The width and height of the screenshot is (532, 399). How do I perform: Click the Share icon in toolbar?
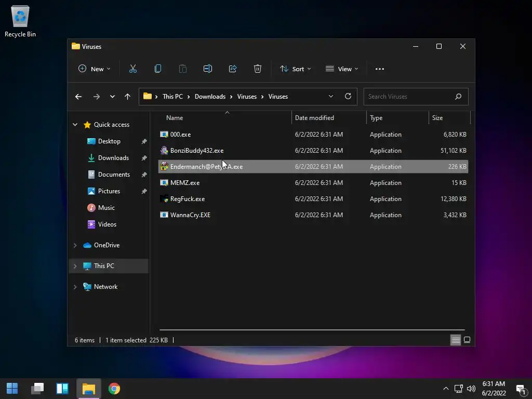click(233, 69)
